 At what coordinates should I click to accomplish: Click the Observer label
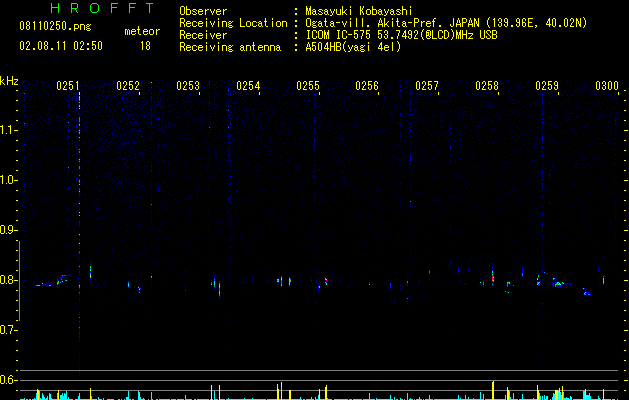point(203,11)
